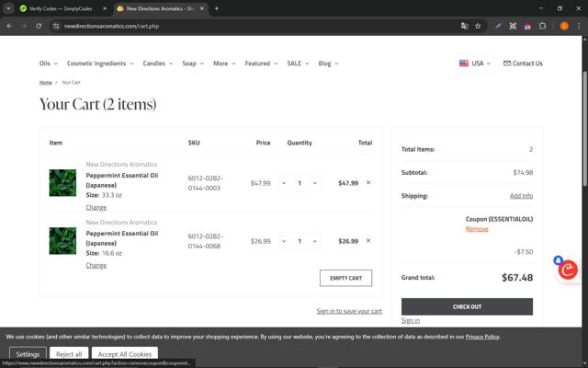Click the screenshot capture extension icon
Image resolution: width=588 pixels, height=368 pixels.
(x=513, y=26)
